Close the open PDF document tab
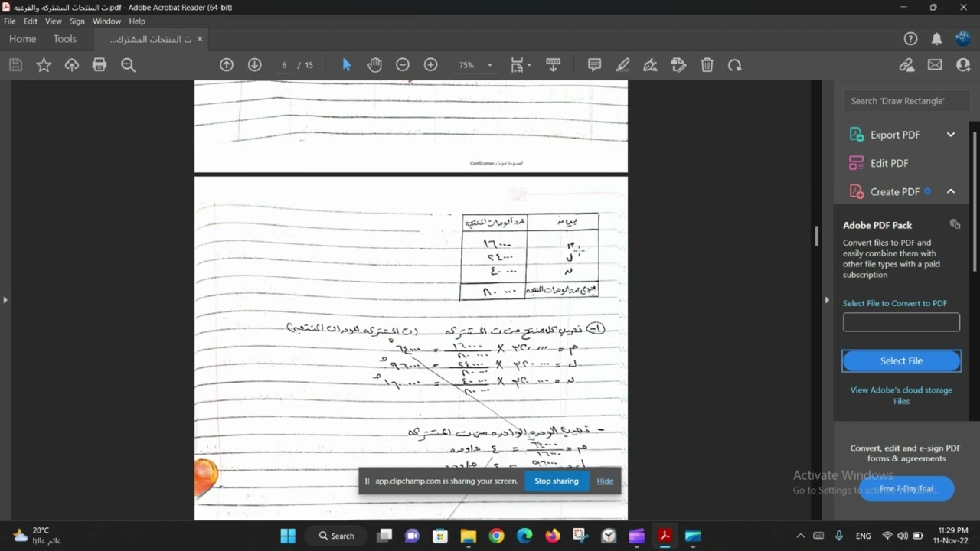Image resolution: width=980 pixels, height=551 pixels. pos(200,38)
